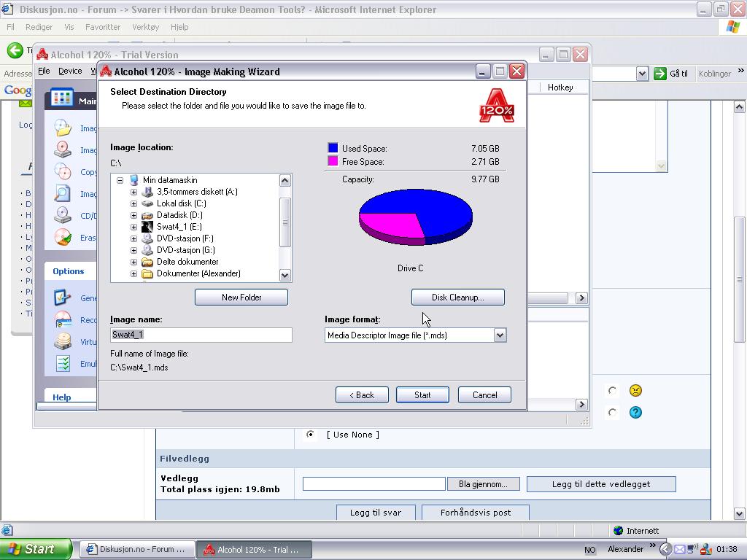Click the Erase Wizard icon
The image size is (747, 560).
[63, 237]
